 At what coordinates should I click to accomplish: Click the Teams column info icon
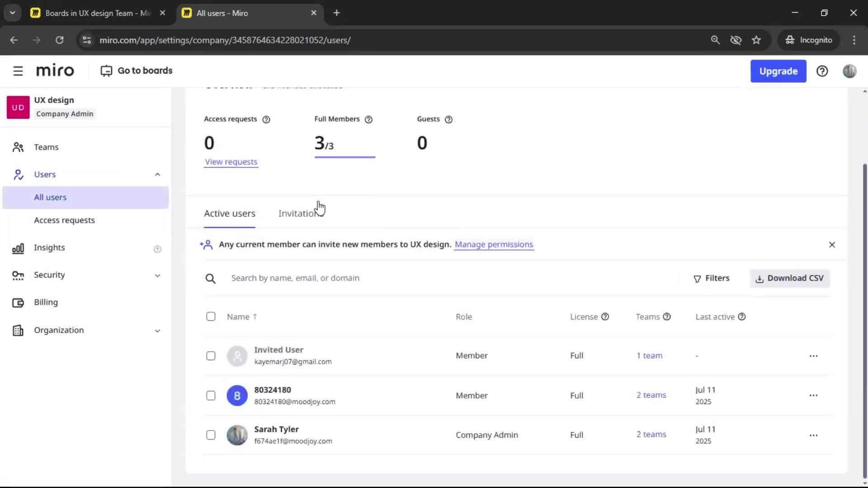(667, 317)
